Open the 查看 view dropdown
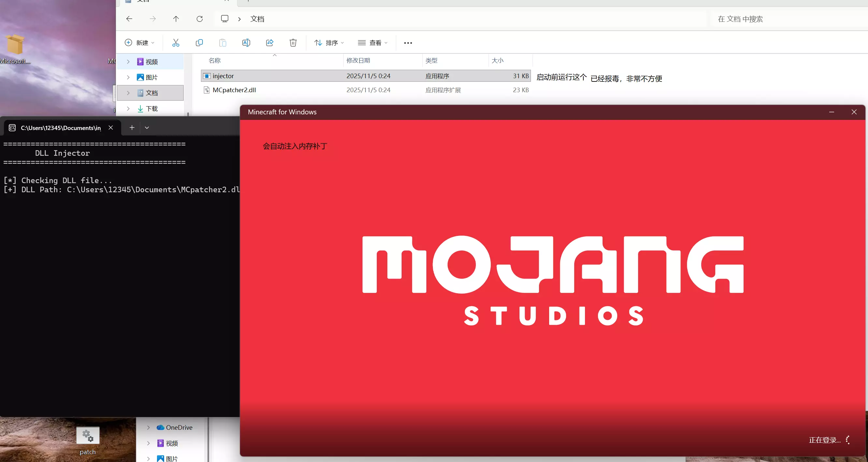The width and height of the screenshot is (868, 462). point(373,43)
